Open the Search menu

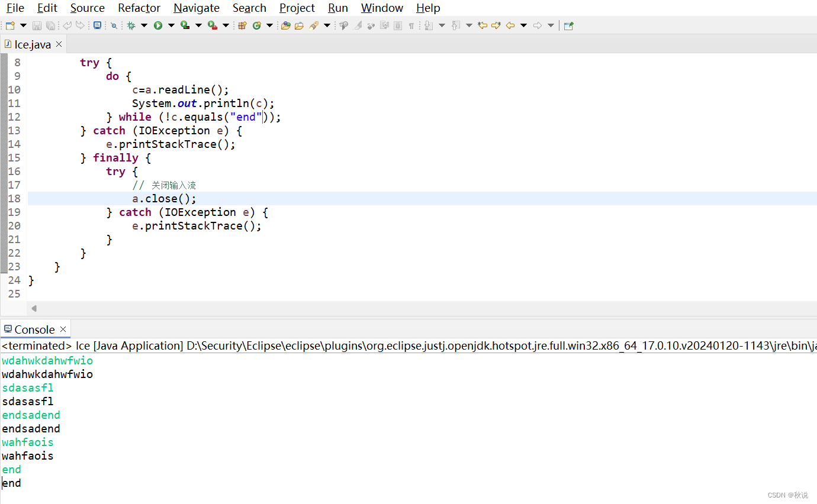click(249, 8)
